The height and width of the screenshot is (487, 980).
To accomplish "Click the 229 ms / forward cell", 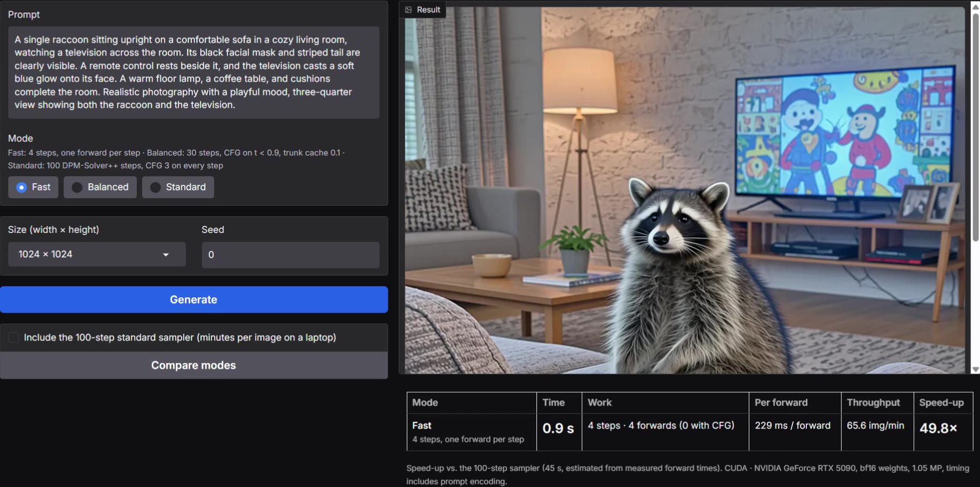I will click(x=795, y=432).
